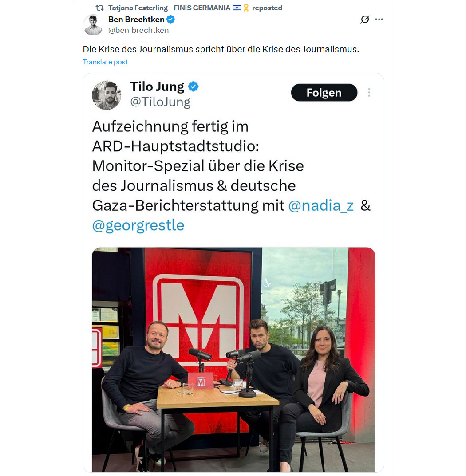
Task: Click Tatjana Festerling reposted label
Action: click(195, 8)
